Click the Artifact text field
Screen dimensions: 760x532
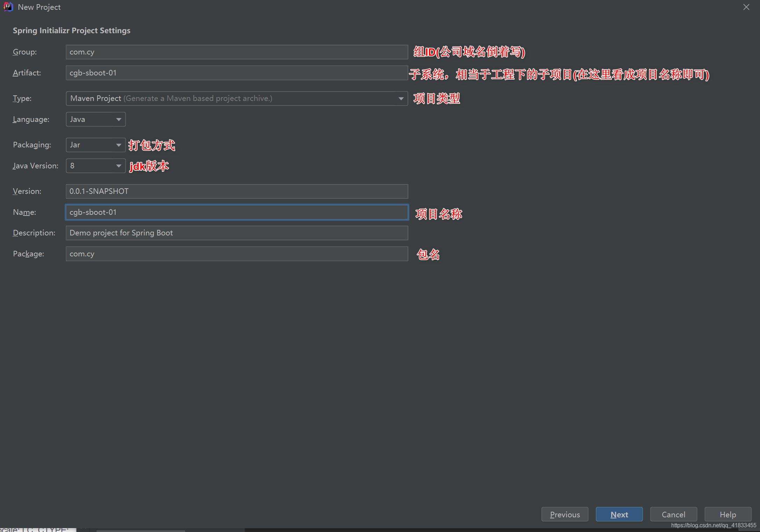[236, 73]
